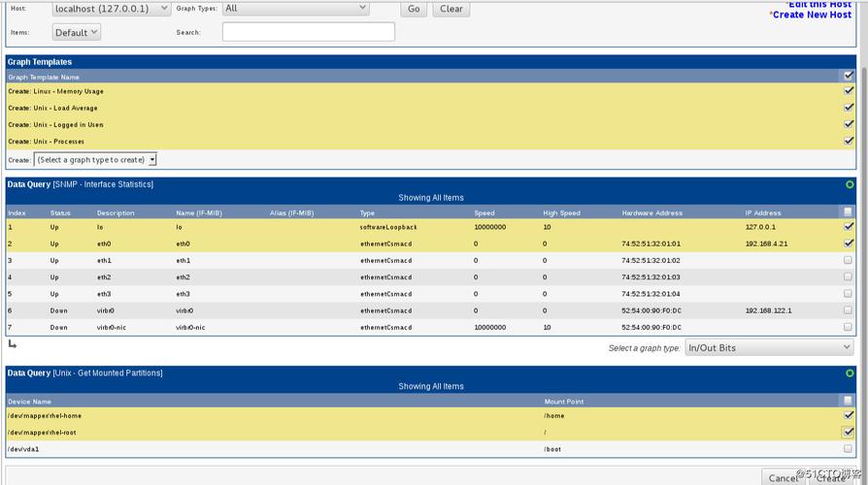The image size is (868, 485).
Task: Toggle the Graph Templates select-all checkbox
Action: point(848,76)
